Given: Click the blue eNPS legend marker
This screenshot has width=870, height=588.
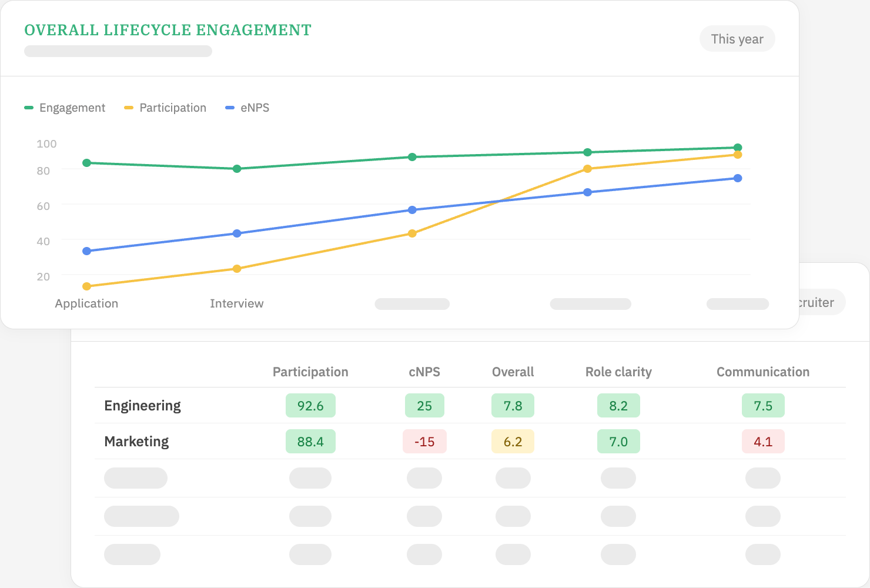Looking at the screenshot, I should [x=229, y=108].
